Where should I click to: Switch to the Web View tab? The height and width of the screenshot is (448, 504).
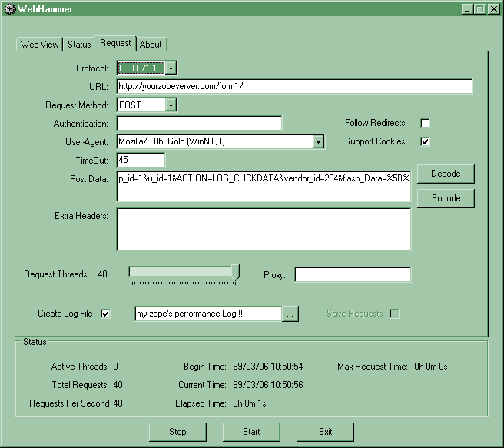[39, 45]
